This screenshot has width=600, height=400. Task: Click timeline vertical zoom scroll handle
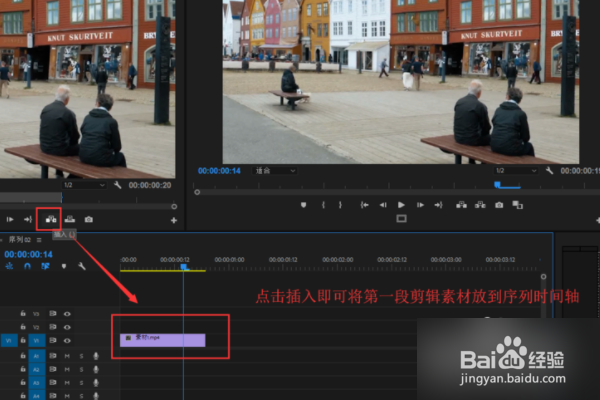tap(543, 276)
